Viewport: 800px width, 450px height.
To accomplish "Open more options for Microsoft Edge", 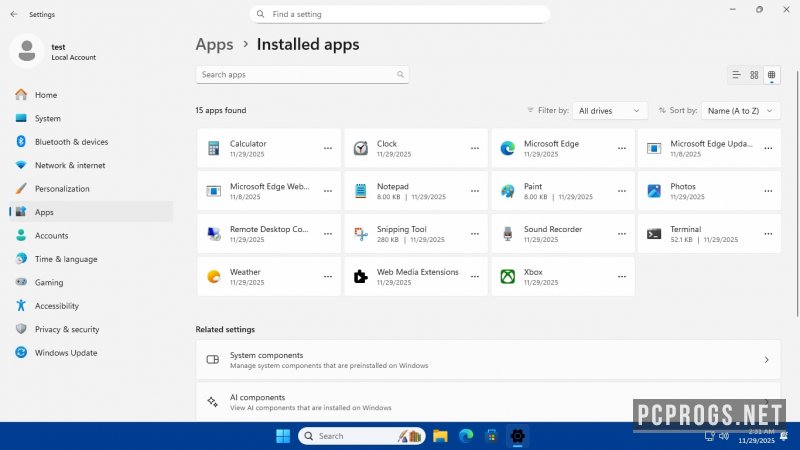I will [x=622, y=148].
